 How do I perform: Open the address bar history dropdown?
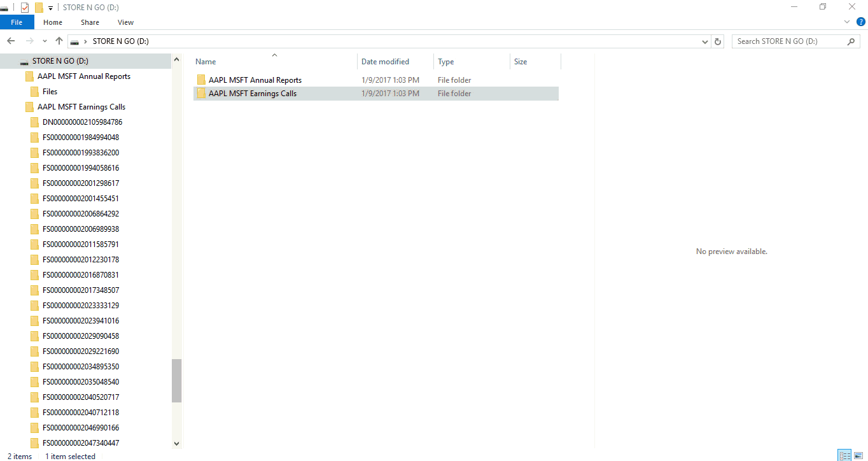pyautogui.click(x=705, y=41)
